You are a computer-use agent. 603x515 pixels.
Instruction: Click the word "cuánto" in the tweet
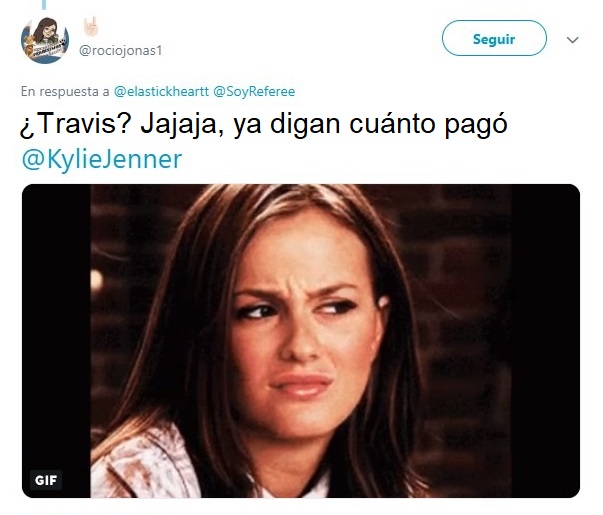coord(392,123)
